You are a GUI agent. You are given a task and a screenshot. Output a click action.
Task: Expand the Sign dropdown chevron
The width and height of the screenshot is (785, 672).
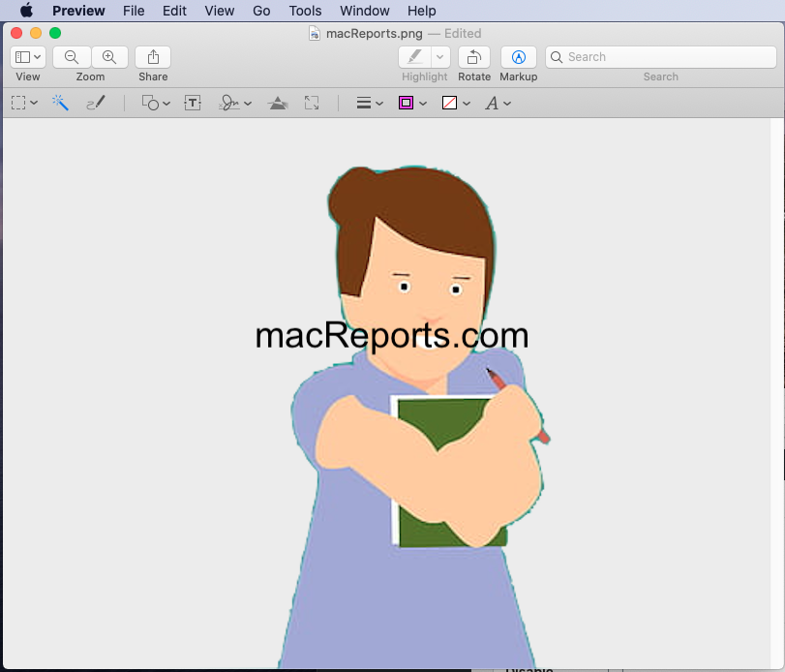pyautogui.click(x=248, y=104)
